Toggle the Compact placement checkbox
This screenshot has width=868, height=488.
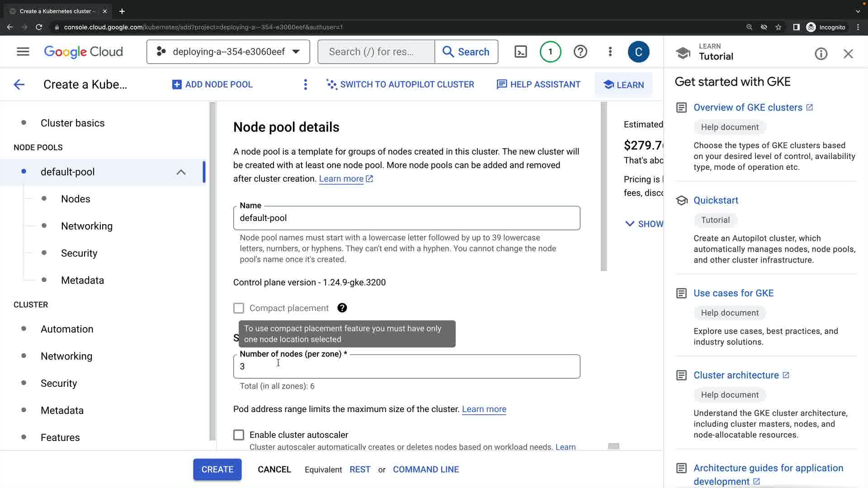point(239,308)
